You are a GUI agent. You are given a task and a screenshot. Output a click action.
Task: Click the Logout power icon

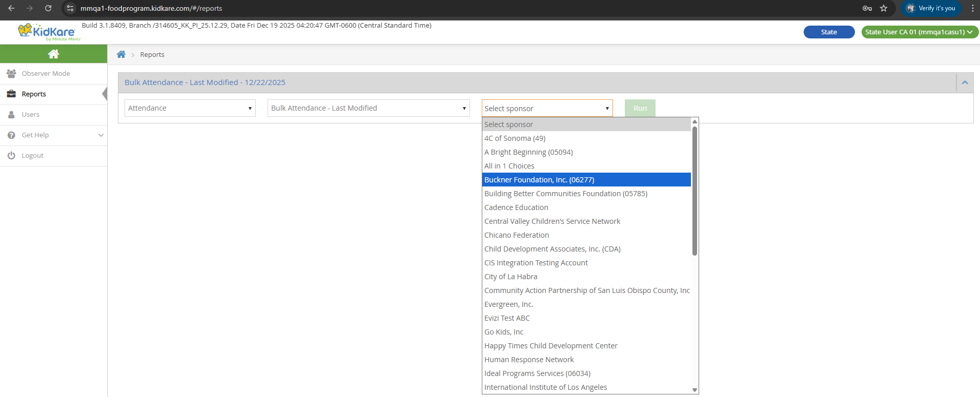pos(11,156)
